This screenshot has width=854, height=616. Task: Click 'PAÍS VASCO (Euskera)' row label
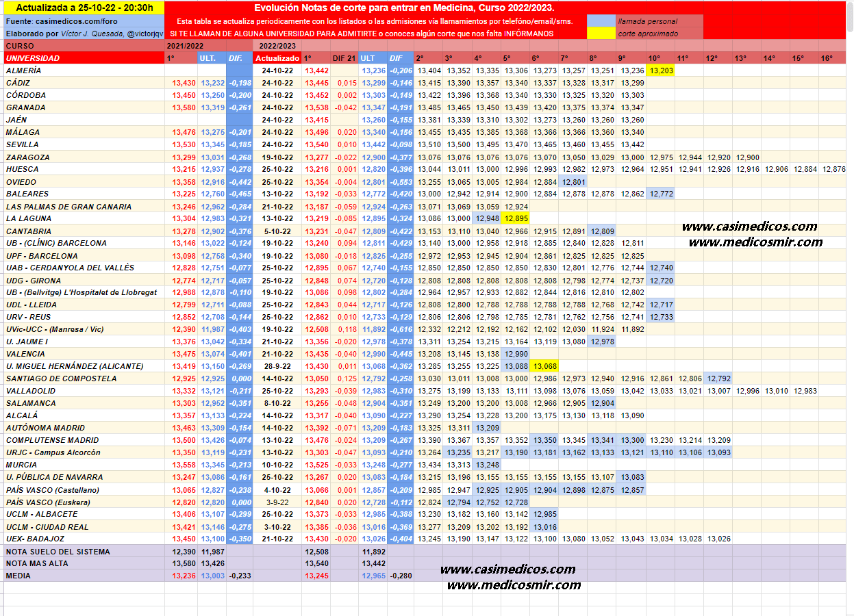pyautogui.click(x=48, y=502)
